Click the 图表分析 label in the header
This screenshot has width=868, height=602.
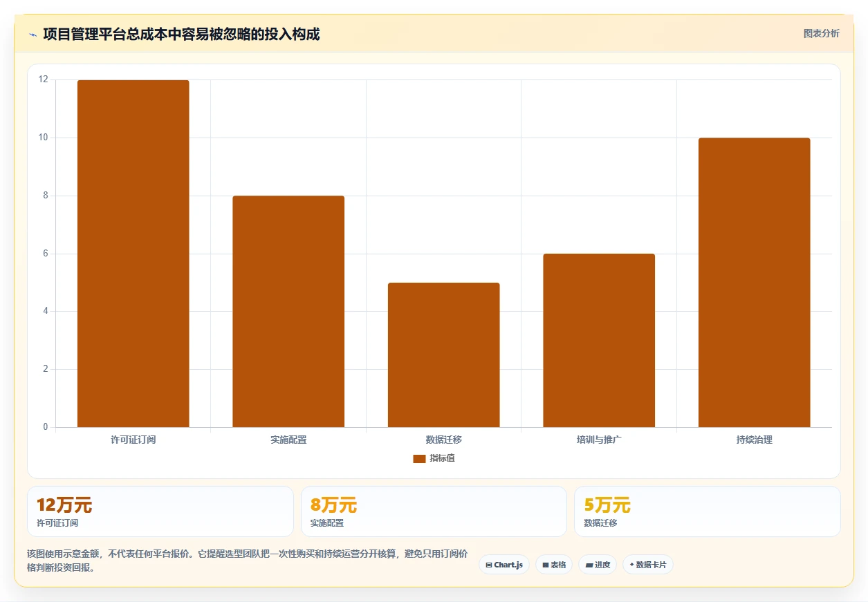coord(821,33)
